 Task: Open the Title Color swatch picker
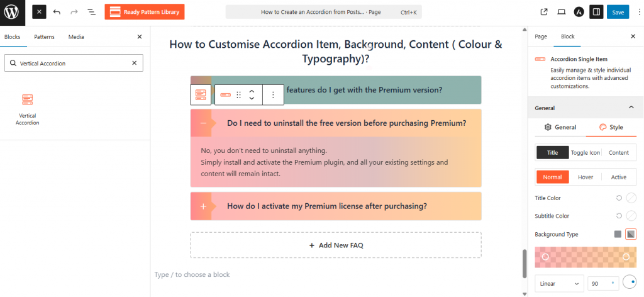point(631,198)
